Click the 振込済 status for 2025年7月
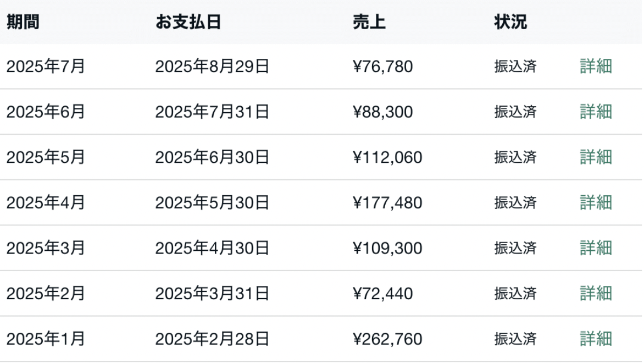Screen dimensions: 644x363 515,67
